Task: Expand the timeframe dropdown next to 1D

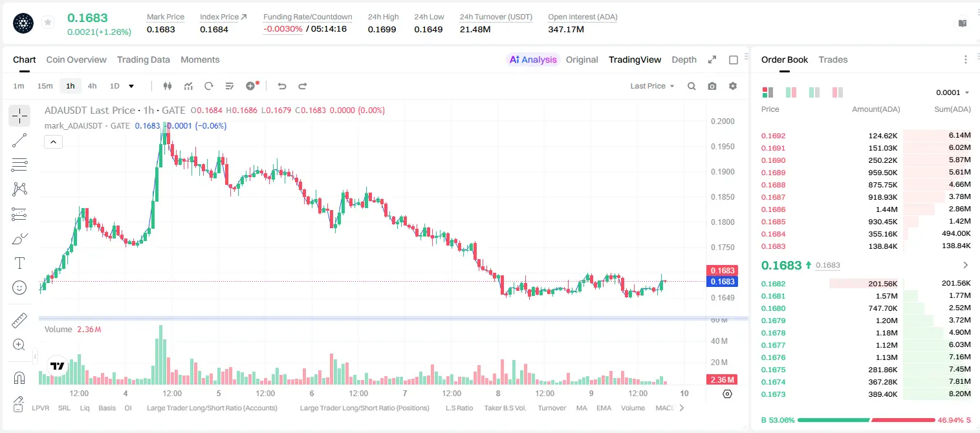Action: coord(131,86)
